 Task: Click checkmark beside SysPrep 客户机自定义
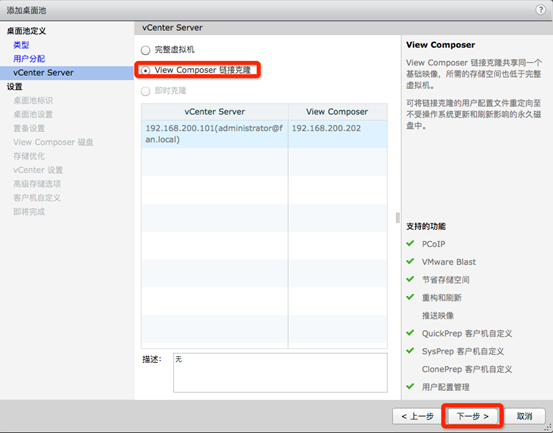410,350
